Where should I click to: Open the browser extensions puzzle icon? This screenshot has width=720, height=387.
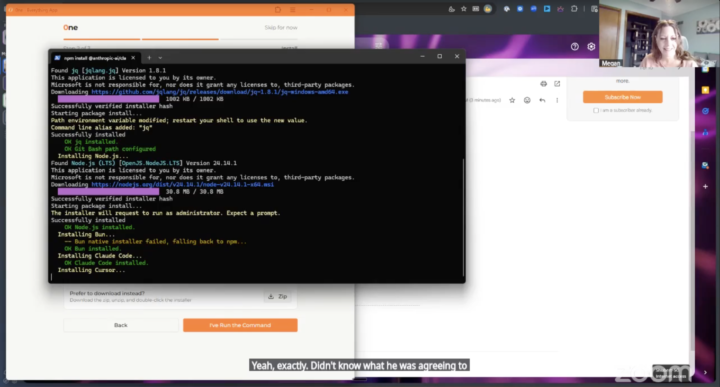point(574,9)
